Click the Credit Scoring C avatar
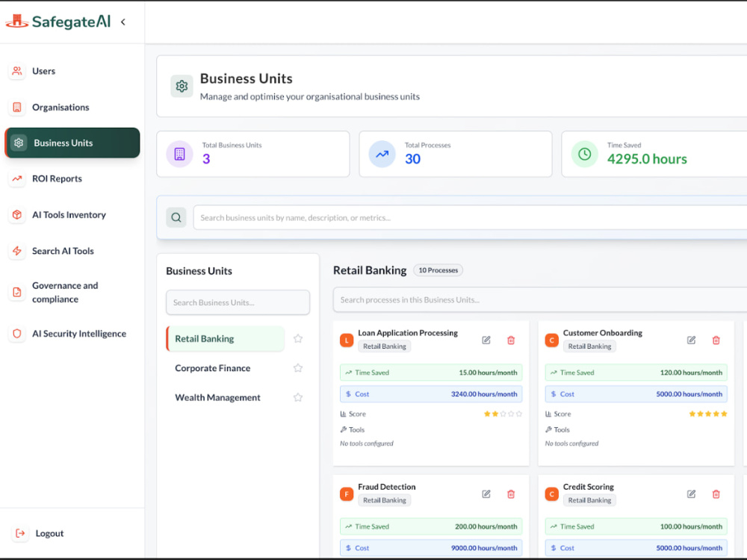747x560 pixels. click(x=552, y=494)
